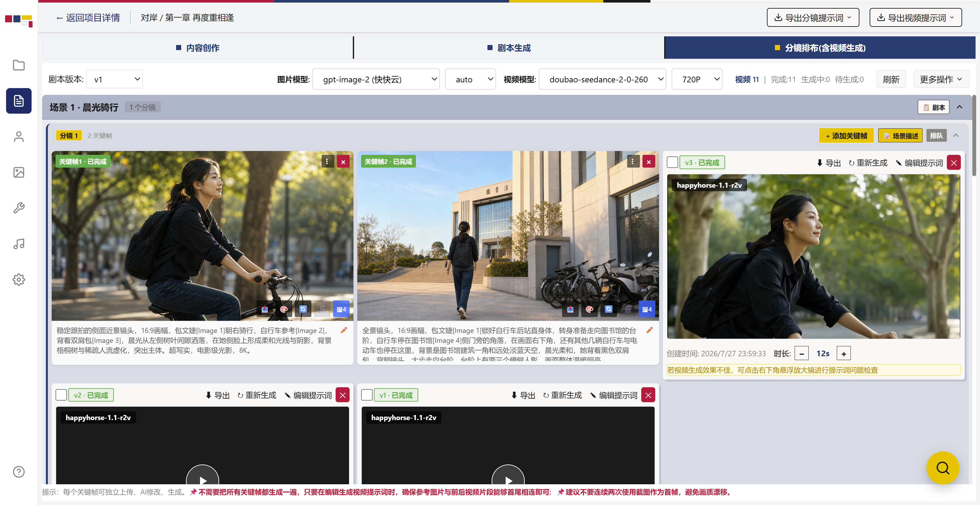Click the 刷新 button

[x=891, y=79]
